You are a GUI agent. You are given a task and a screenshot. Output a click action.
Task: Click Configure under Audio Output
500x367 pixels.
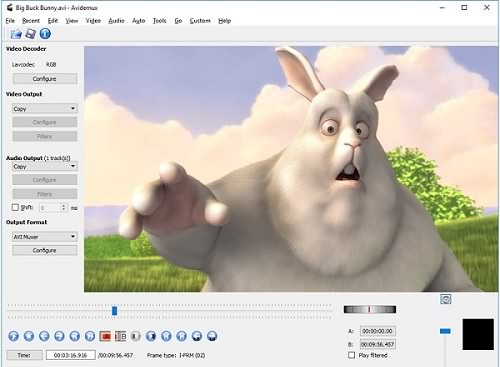tap(45, 180)
